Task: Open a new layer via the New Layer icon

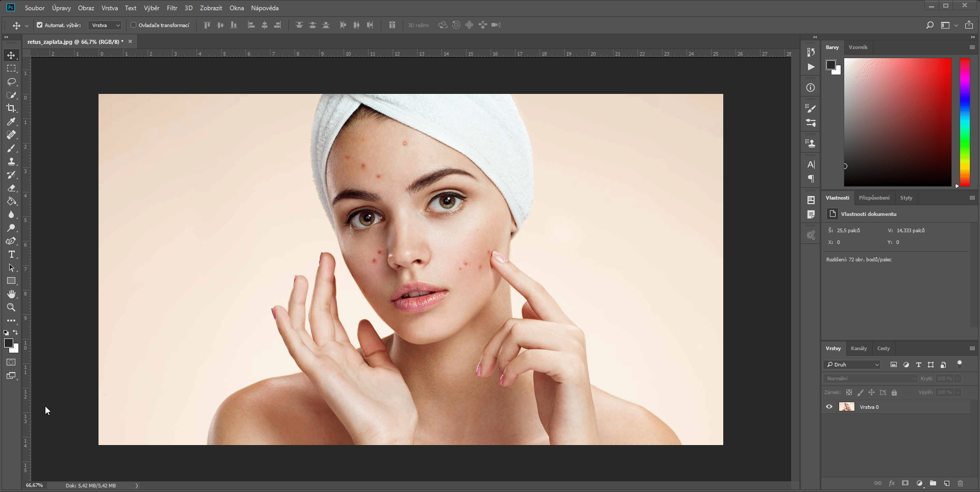Action: pyautogui.click(x=947, y=483)
